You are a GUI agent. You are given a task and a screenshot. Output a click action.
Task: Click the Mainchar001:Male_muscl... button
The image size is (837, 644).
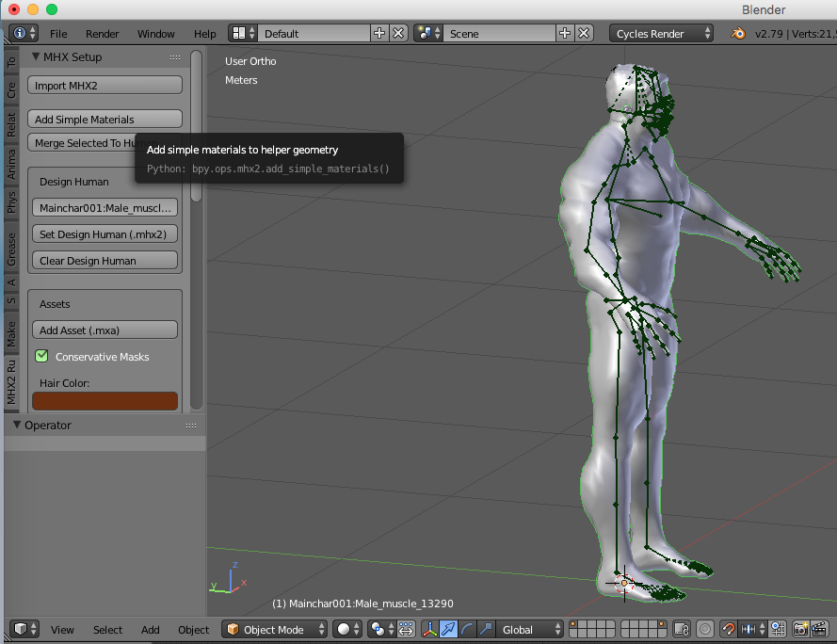[105, 208]
